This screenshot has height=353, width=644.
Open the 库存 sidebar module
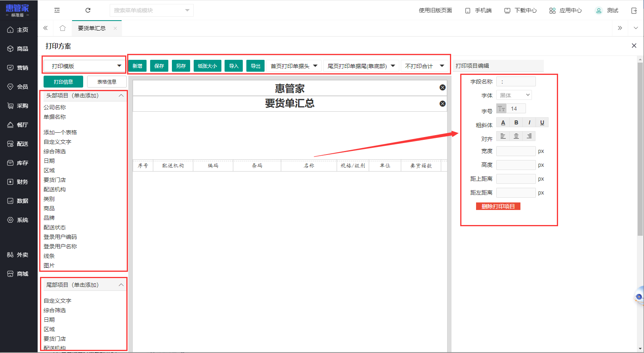[18, 163]
